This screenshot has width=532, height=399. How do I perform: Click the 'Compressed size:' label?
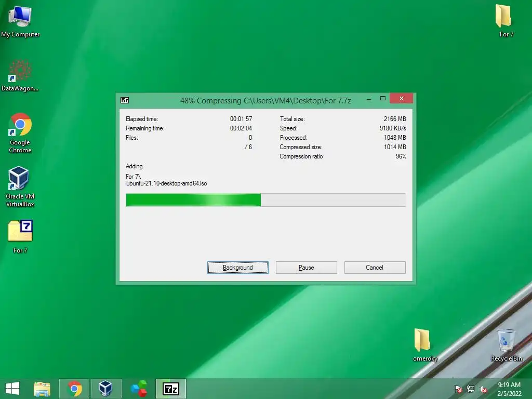point(301,147)
